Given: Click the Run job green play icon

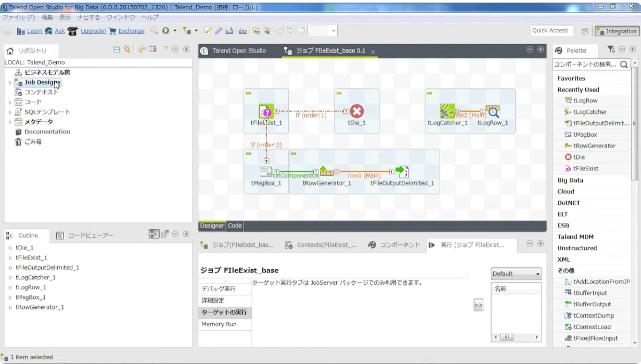Looking at the screenshot, I should click(x=165, y=31).
